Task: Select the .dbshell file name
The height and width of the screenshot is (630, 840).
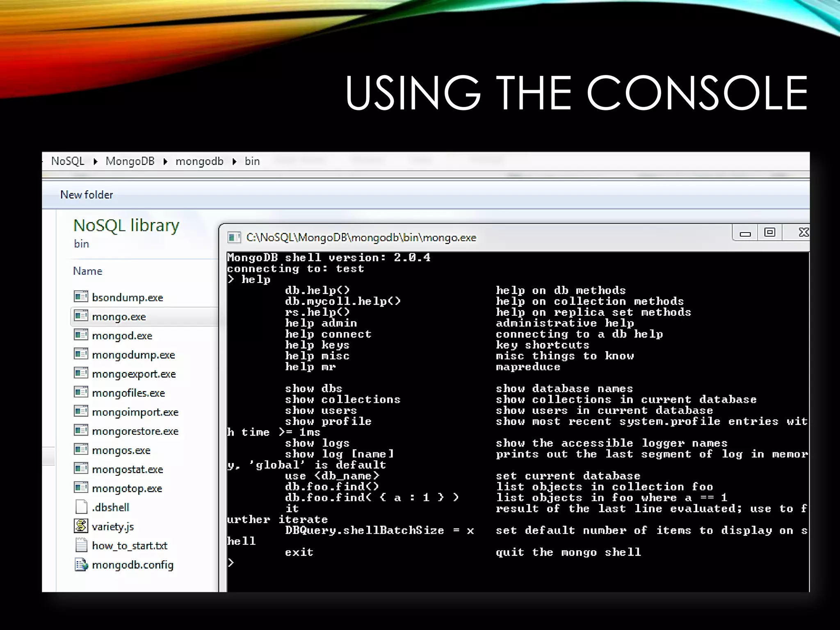Action: tap(111, 508)
